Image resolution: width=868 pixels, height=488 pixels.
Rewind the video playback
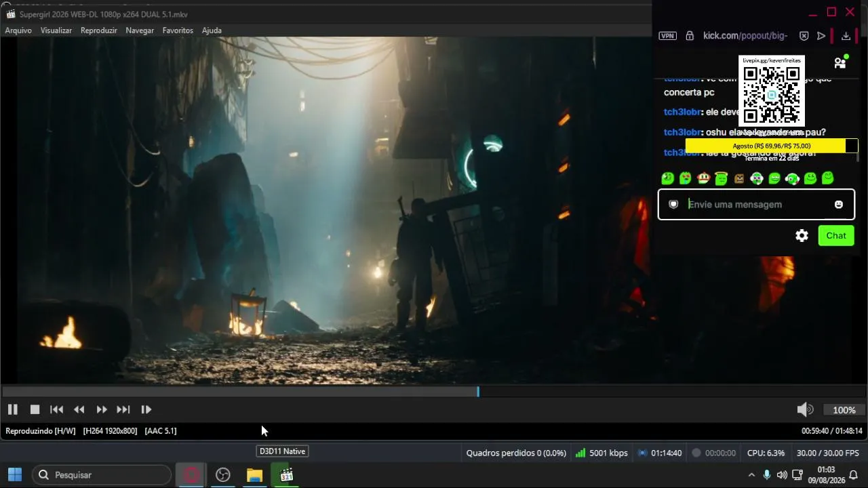(x=79, y=409)
